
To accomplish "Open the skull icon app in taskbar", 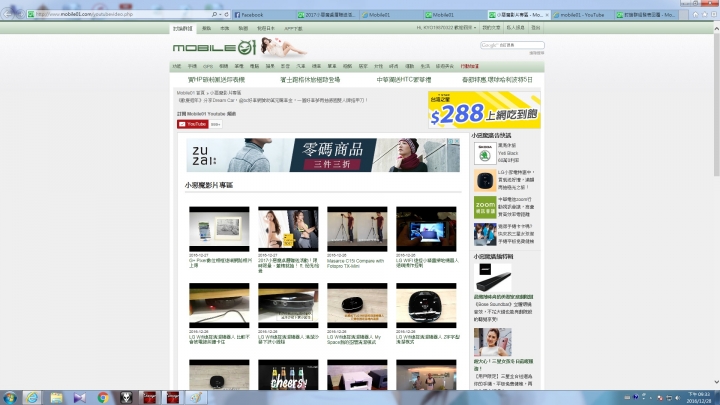I will pyautogui.click(x=126, y=398).
